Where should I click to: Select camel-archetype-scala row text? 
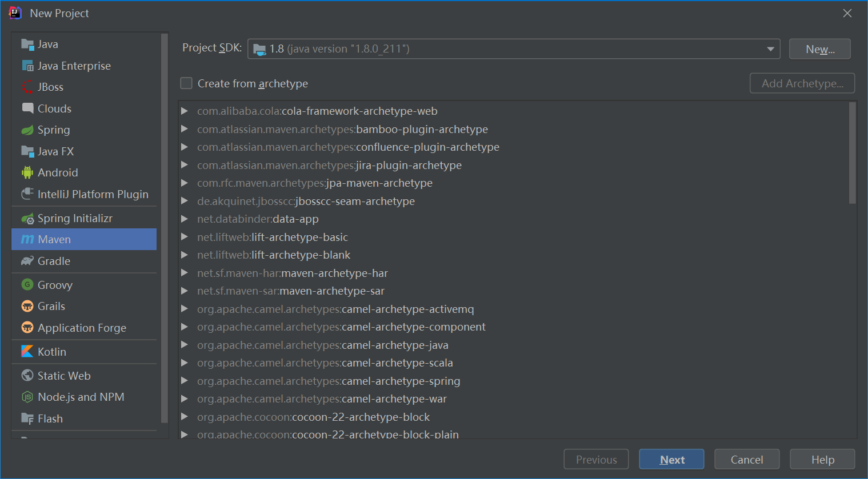pos(325,363)
